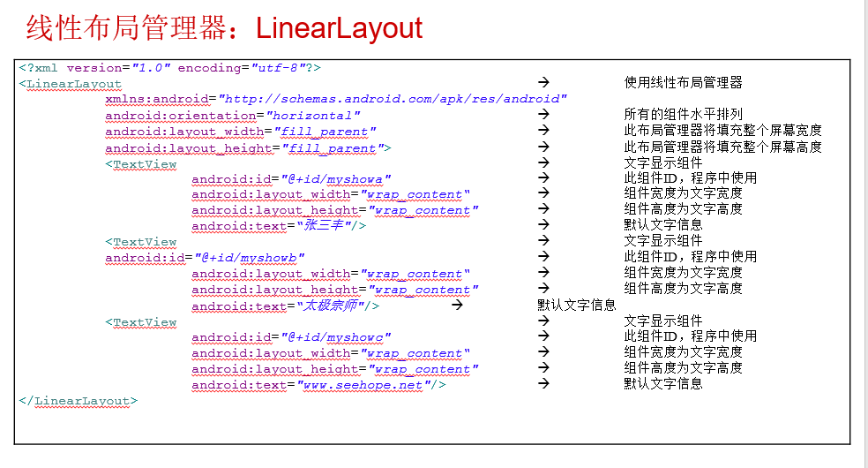
Task: Select the opening <LinearLayout tag text
Action: 70,84
